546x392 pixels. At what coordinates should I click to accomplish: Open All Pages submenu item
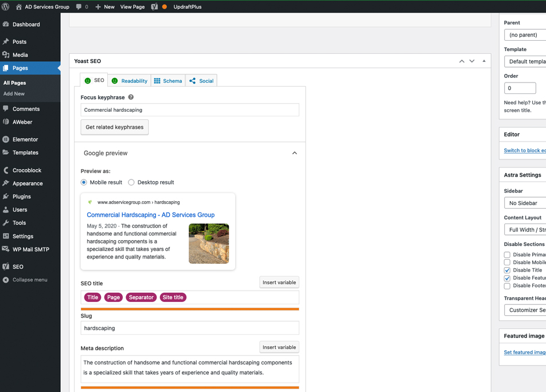click(15, 83)
